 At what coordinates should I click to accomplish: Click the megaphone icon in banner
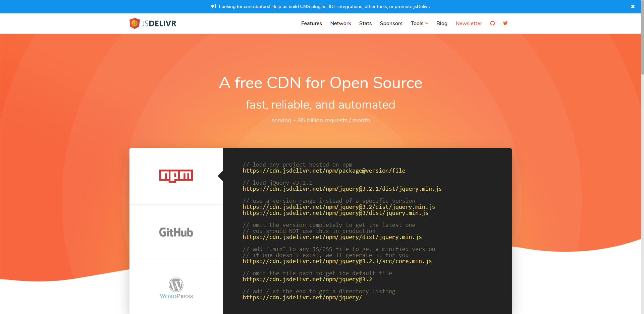214,7
